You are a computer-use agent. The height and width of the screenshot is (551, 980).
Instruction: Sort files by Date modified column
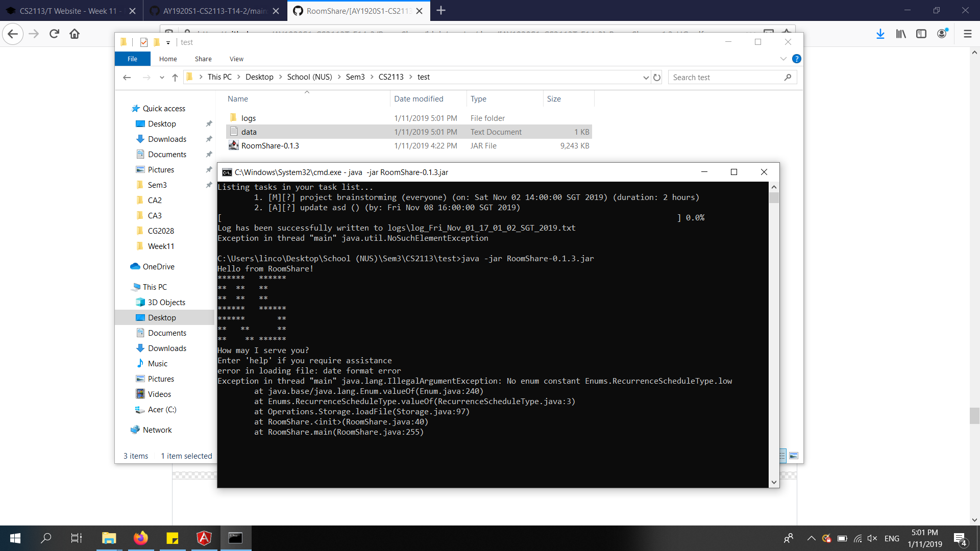419,99
